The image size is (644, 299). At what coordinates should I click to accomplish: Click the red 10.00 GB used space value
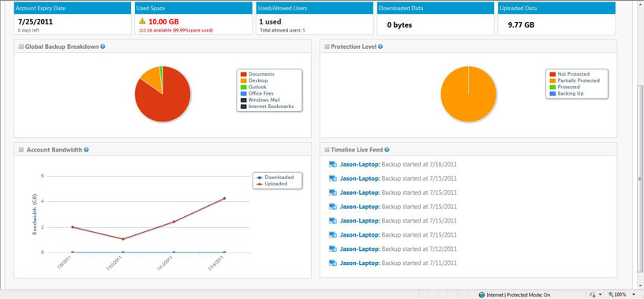pos(163,21)
